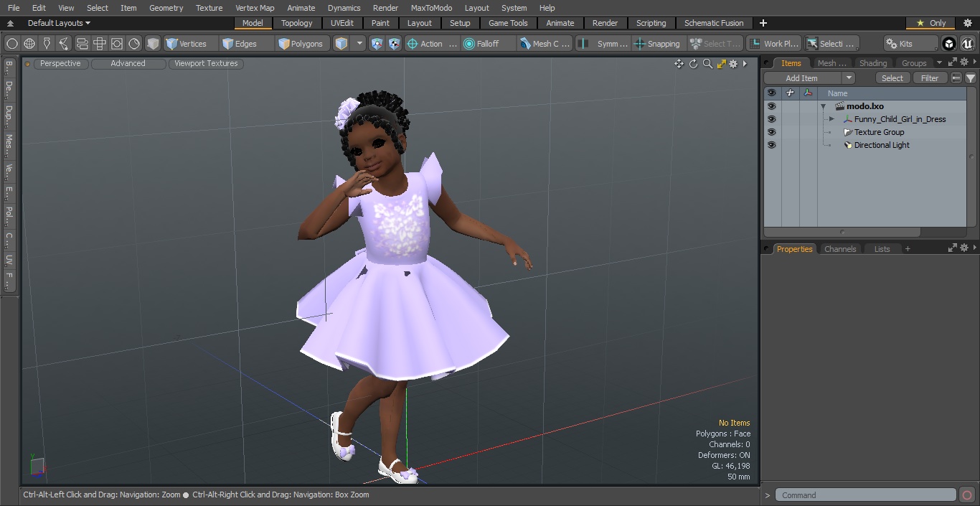
Task: Click the pie circle icon in toolbar
Action: pos(135,44)
